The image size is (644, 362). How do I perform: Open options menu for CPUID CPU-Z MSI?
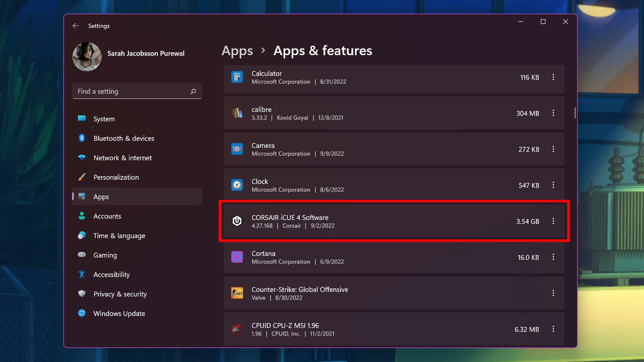point(553,329)
